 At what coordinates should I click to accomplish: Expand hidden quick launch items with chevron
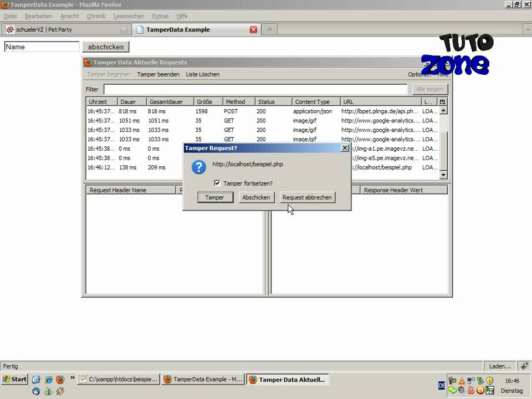pos(72,377)
